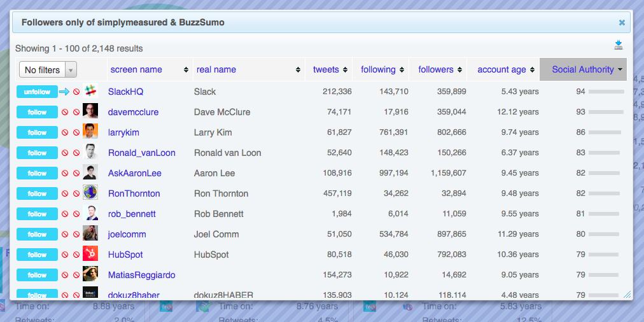Sort the table by screen name
Image resolution: width=644 pixels, height=322 pixels.
[x=150, y=69]
